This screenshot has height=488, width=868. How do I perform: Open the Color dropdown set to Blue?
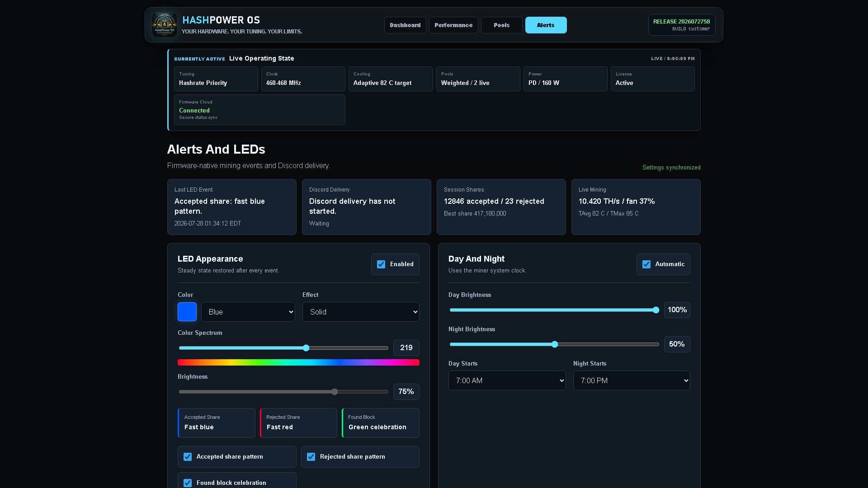coord(248,312)
